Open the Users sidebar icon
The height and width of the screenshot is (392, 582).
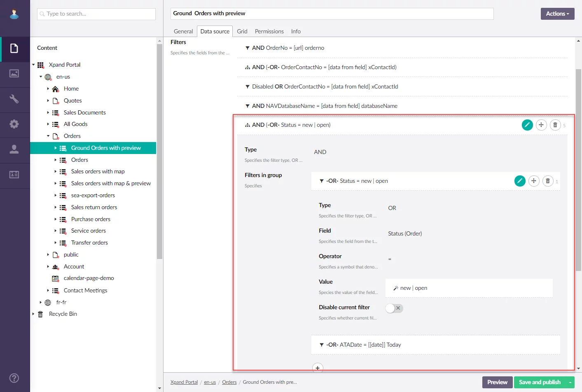pos(14,149)
